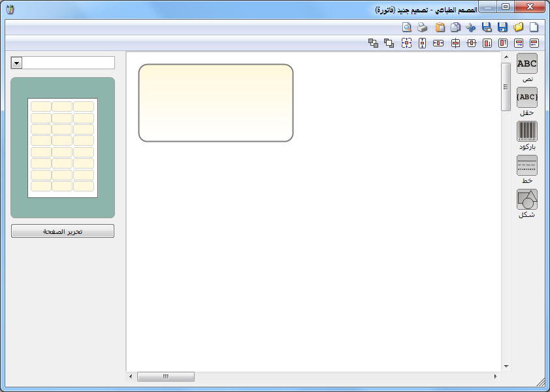Align objects with the up-arrow icon
This screenshot has height=392, width=550.
[503, 43]
